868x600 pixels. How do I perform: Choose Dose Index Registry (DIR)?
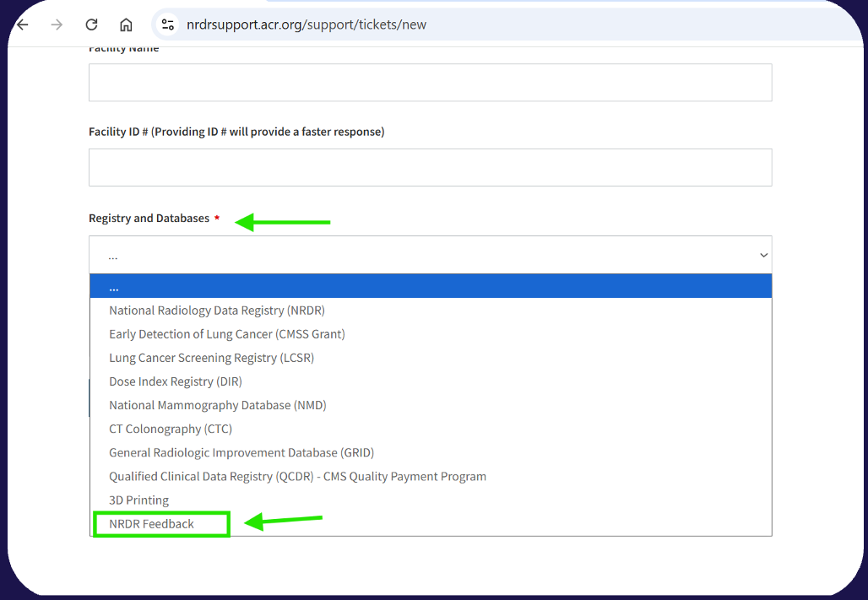431,381
